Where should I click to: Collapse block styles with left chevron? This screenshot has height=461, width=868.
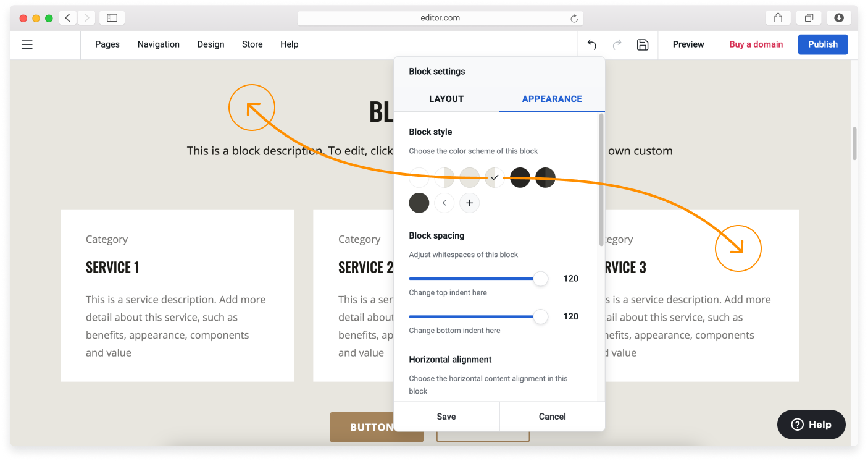[444, 203]
